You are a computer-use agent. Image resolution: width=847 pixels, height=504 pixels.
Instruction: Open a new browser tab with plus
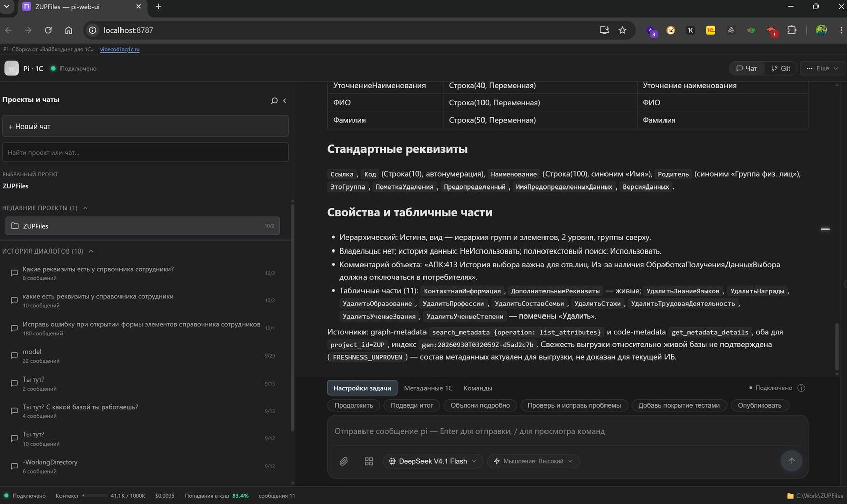tap(158, 7)
